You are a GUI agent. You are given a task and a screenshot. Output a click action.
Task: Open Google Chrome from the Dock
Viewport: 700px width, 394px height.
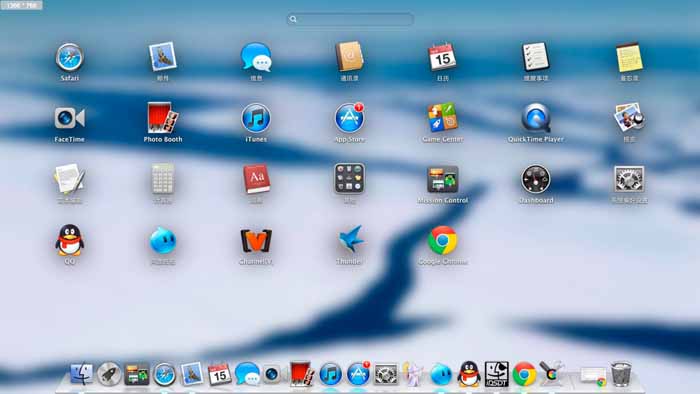point(524,374)
